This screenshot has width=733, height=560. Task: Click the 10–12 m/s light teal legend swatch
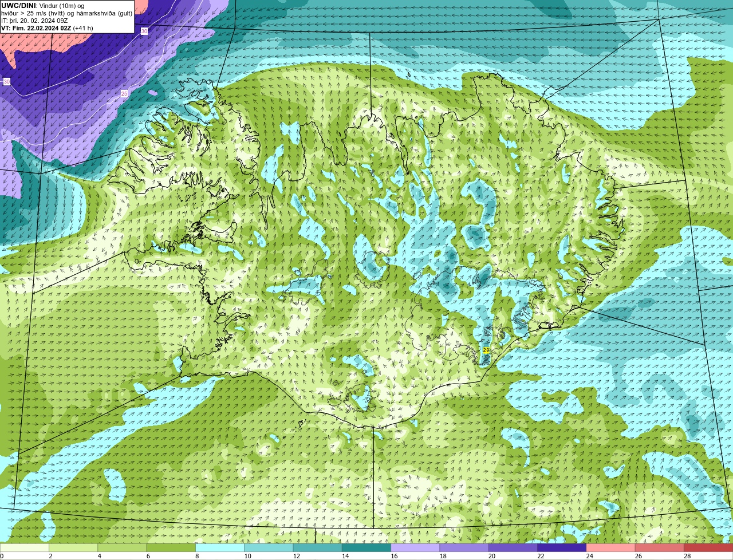coord(269,548)
